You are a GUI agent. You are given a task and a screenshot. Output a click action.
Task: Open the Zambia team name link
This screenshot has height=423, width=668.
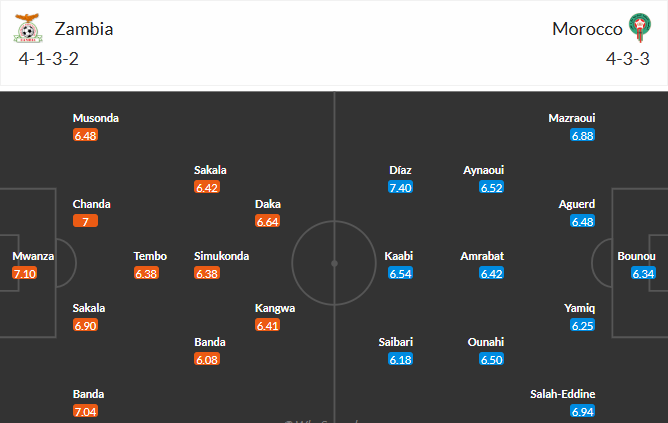(84, 29)
